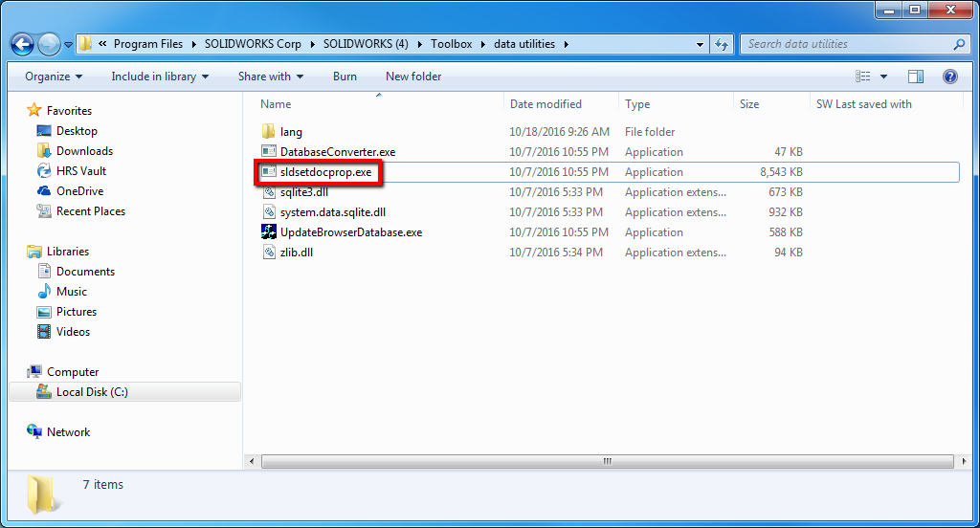This screenshot has width=980, height=528.
Task: Select the system.data.sqlite.dll file icon
Action: coord(269,211)
